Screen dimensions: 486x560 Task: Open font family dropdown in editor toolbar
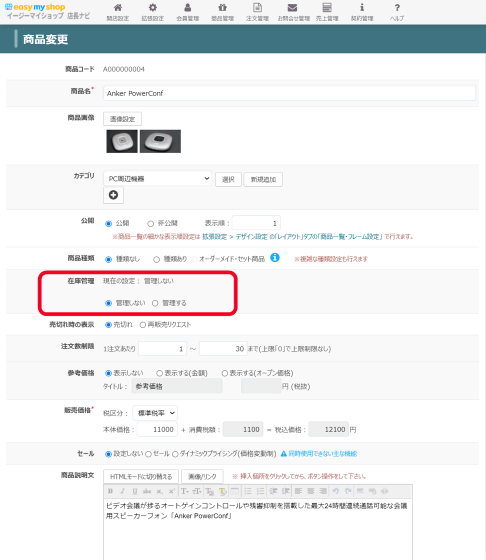click(x=184, y=491)
